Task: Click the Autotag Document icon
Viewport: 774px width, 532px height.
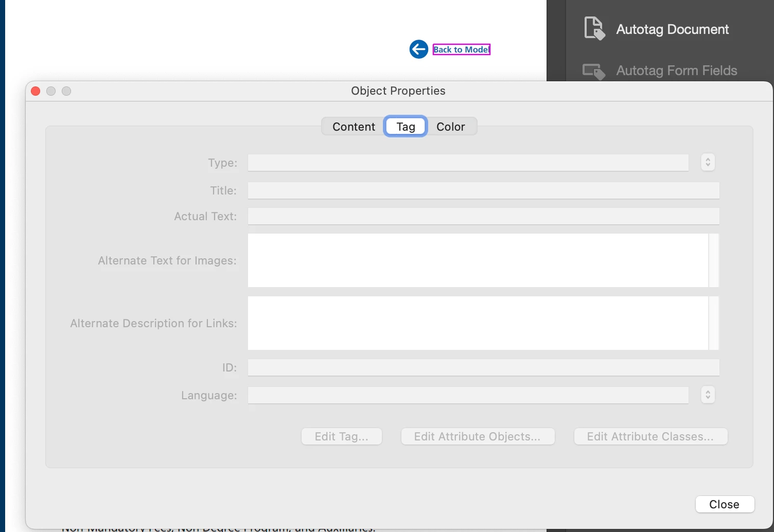Action: coord(594,28)
